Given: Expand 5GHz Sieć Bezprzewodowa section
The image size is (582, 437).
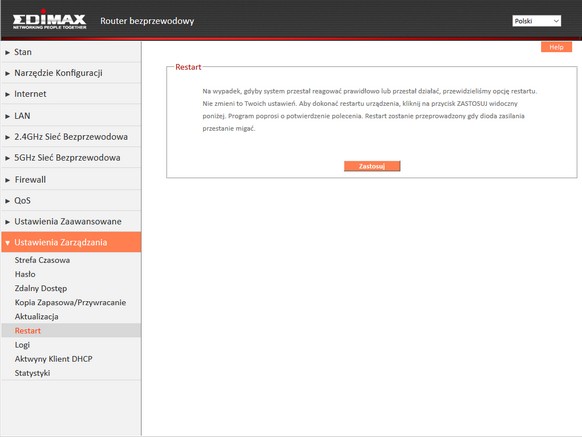Looking at the screenshot, I should tap(71, 157).
